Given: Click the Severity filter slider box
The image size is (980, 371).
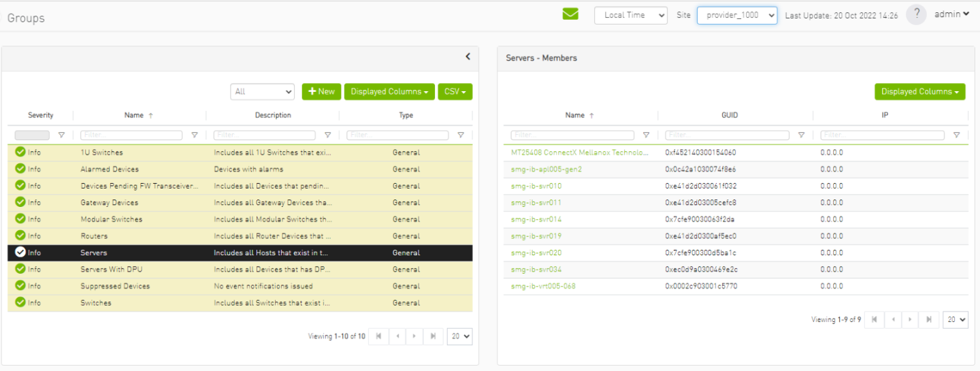Looking at the screenshot, I should click(32, 135).
